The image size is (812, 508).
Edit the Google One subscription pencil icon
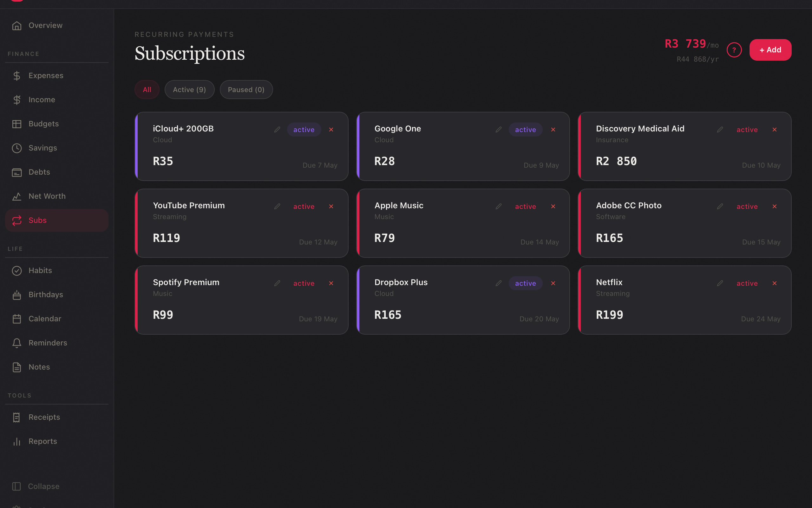click(x=499, y=130)
